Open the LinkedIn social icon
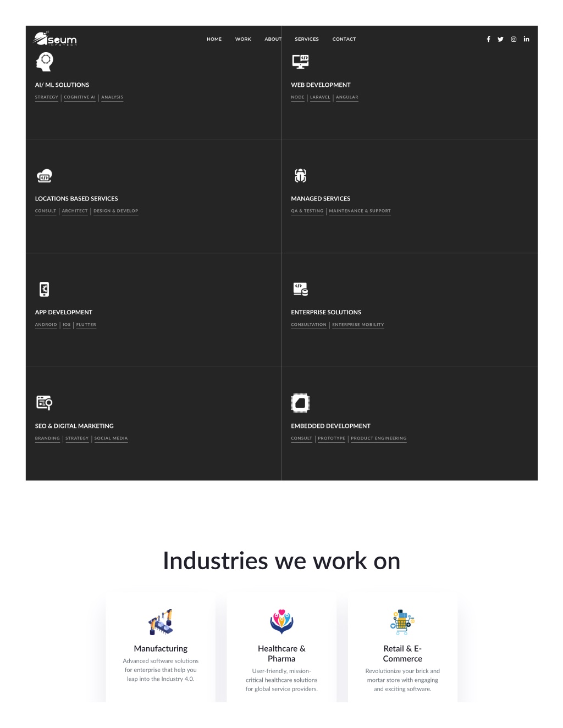 526,39
